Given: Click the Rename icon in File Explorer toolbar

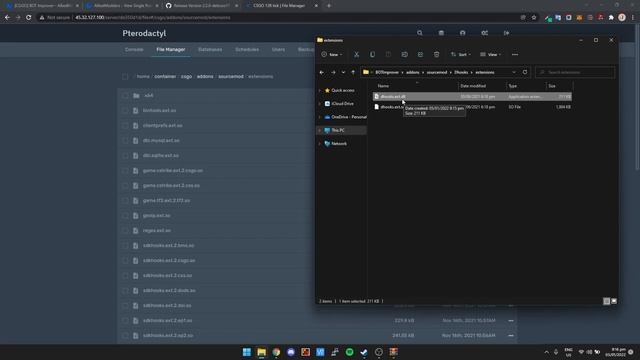Looking at the screenshot, I should point(404,54).
